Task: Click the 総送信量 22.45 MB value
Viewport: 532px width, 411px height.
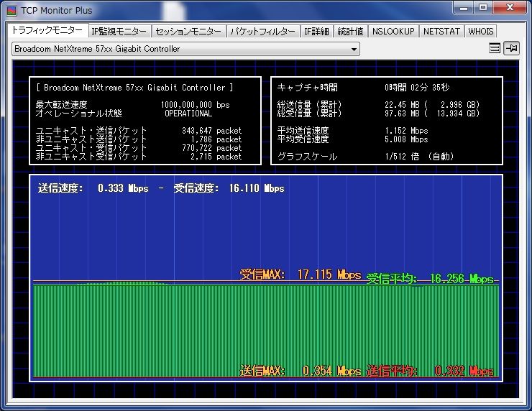Action: click(x=402, y=105)
